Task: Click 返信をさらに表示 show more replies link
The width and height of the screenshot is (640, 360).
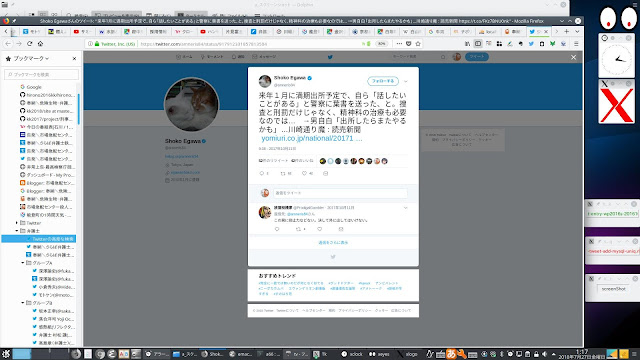Action: pos(333,242)
